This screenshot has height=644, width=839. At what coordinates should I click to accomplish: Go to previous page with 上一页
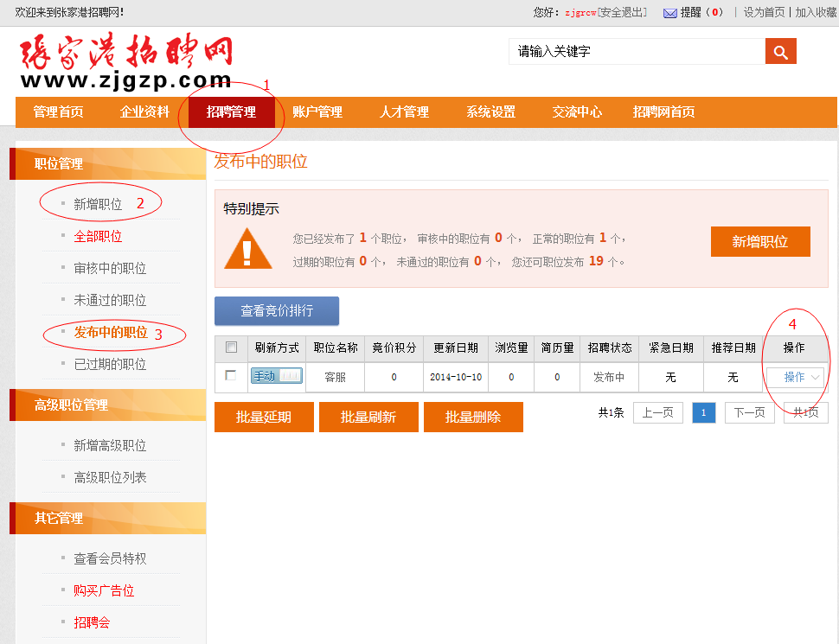click(658, 413)
